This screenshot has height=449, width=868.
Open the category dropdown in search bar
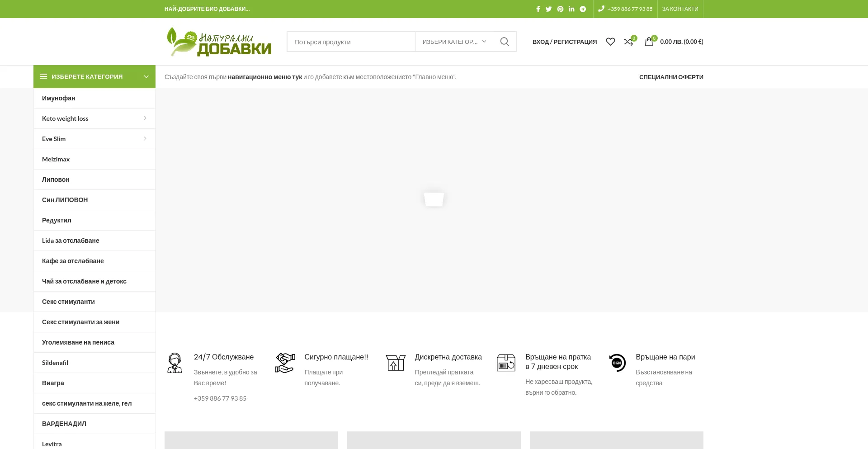click(454, 42)
